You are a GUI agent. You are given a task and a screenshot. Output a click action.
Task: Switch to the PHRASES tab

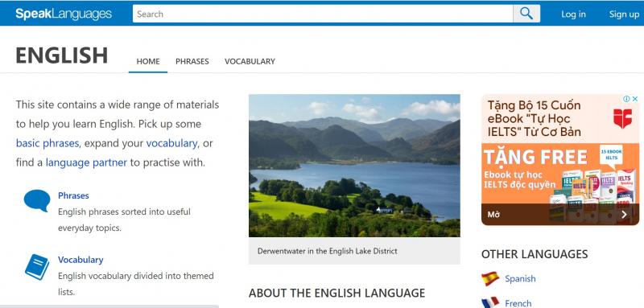point(192,61)
